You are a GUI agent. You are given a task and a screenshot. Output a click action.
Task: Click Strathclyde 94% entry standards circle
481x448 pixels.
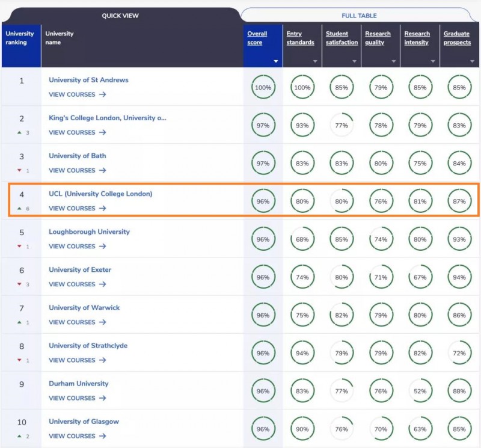302,353
